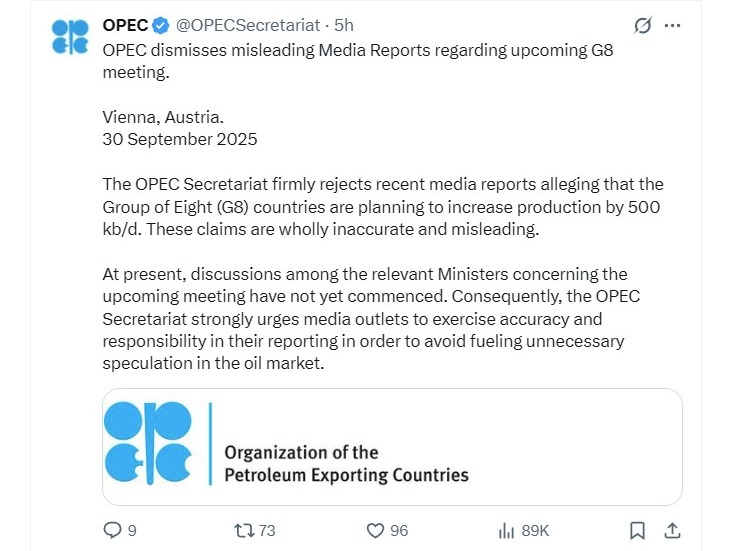Bookmark this OPEC post
Image resolution: width=733 pixels, height=551 pixels.
coord(638,530)
